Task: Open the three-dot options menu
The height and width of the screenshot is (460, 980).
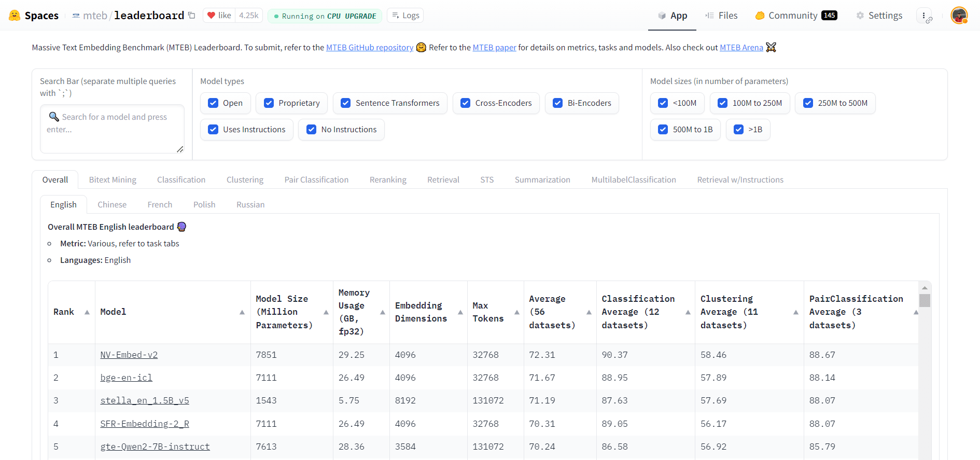Action: click(x=924, y=16)
